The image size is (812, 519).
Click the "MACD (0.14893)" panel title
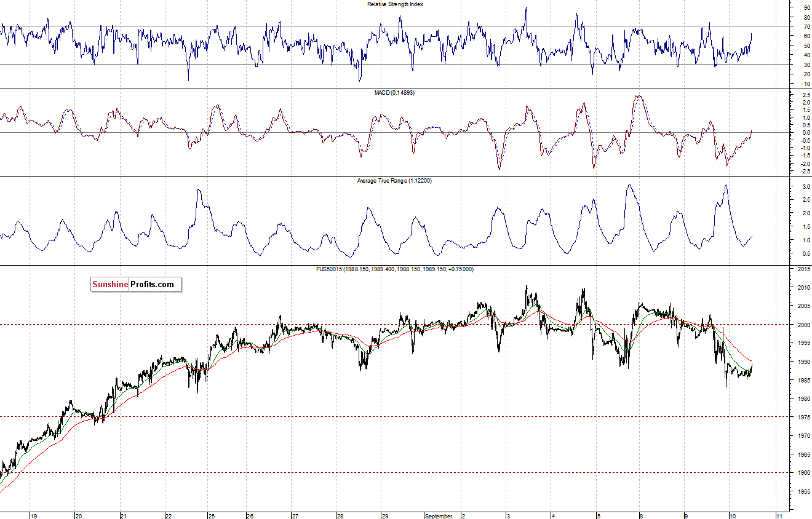(x=395, y=92)
